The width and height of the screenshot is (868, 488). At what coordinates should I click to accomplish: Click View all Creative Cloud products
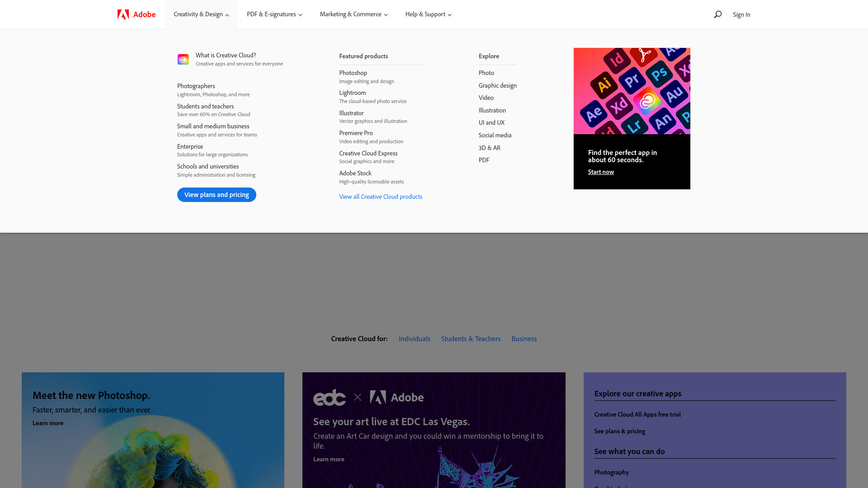pyautogui.click(x=381, y=197)
